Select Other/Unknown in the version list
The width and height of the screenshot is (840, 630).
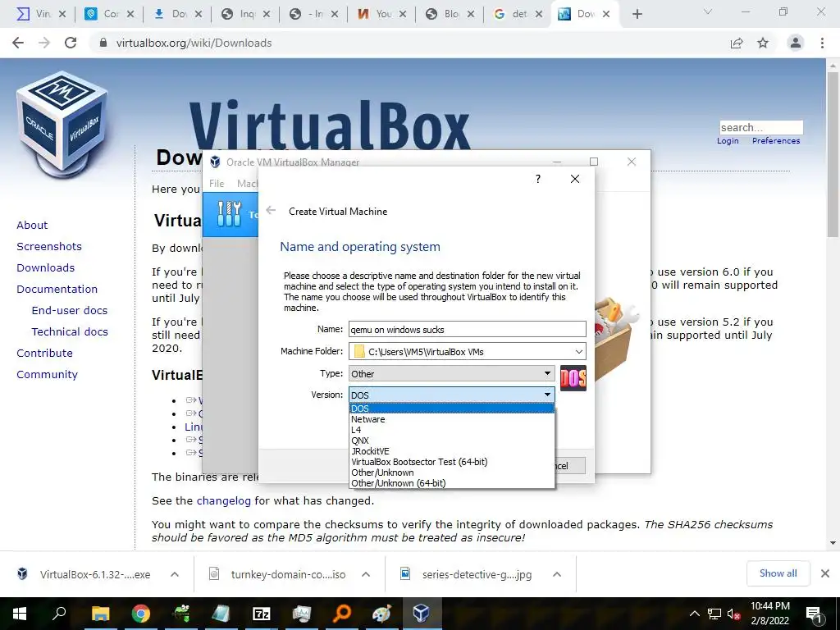[x=452, y=472]
